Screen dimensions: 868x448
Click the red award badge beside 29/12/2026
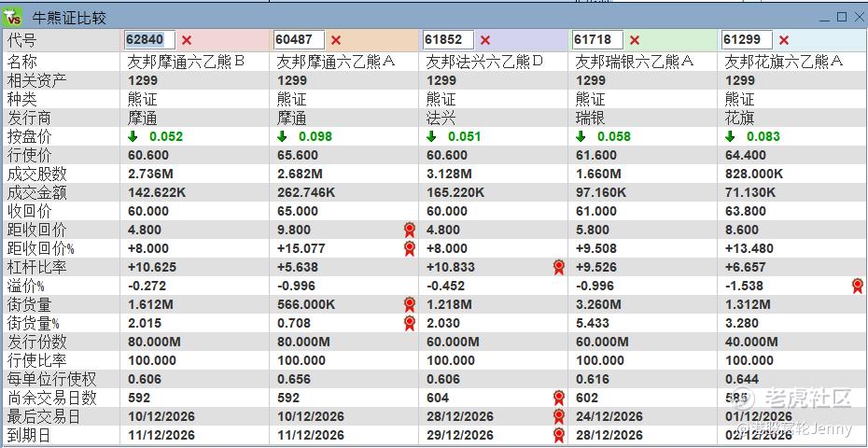click(x=559, y=435)
